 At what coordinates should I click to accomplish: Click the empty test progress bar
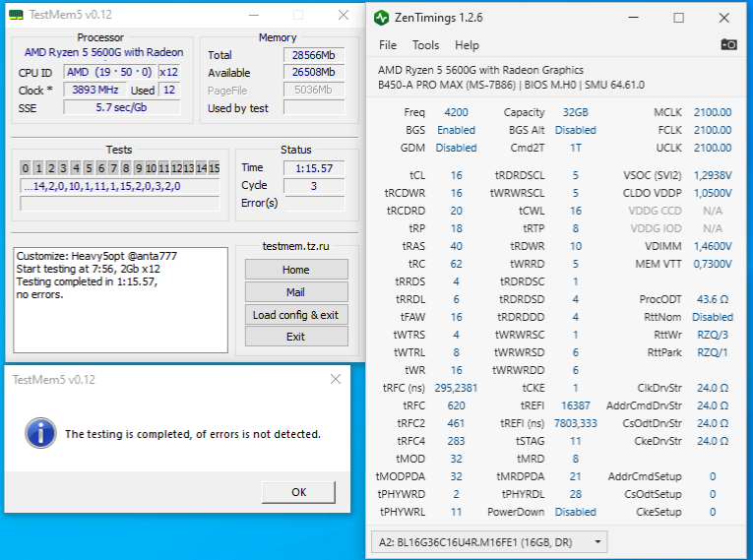tap(120, 204)
